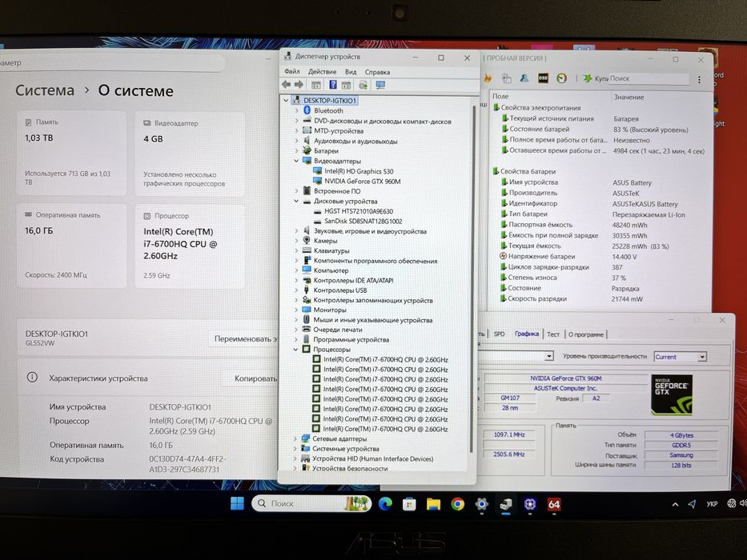The height and width of the screenshot is (560, 747).
Task: Update driver icon in Device Manager toolbar
Action: 363,86
